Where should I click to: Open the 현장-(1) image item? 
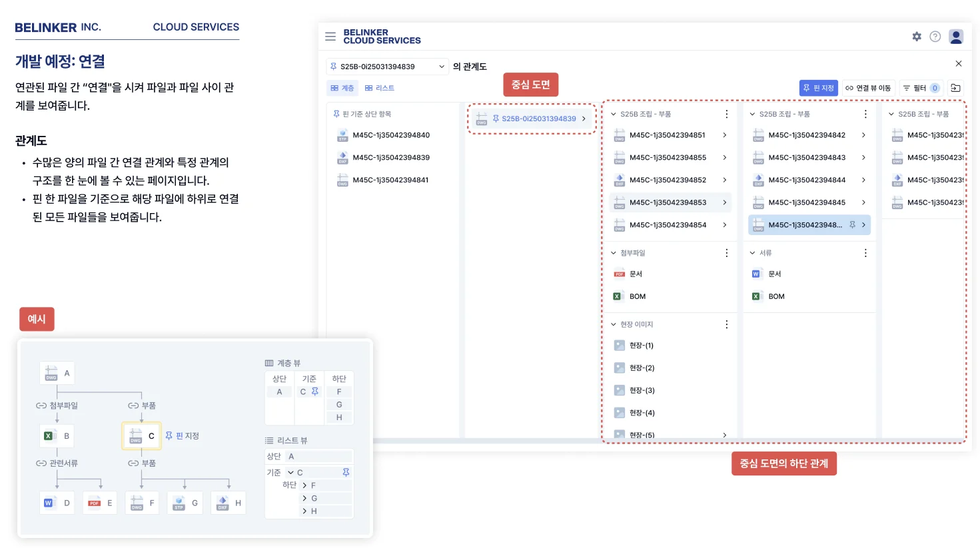coord(641,346)
